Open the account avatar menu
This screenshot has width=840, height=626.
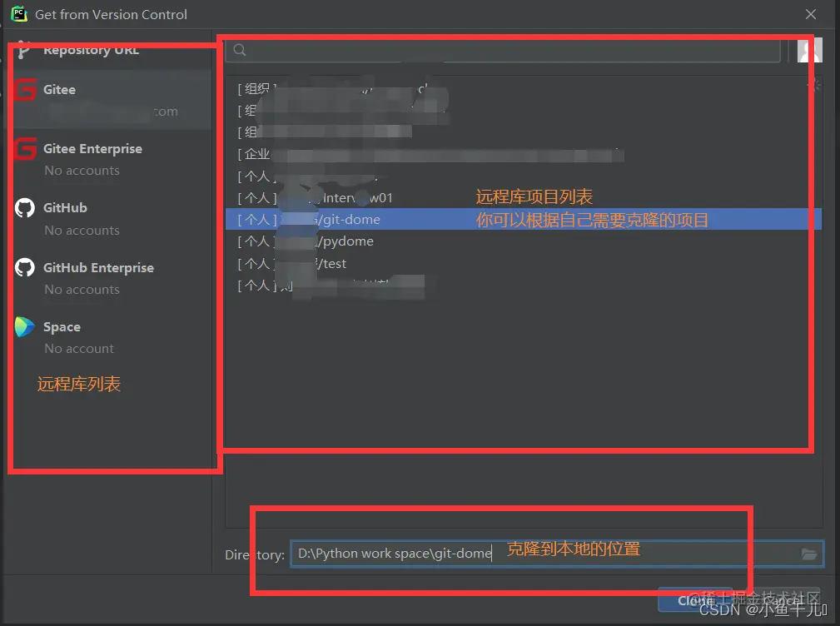click(x=809, y=50)
